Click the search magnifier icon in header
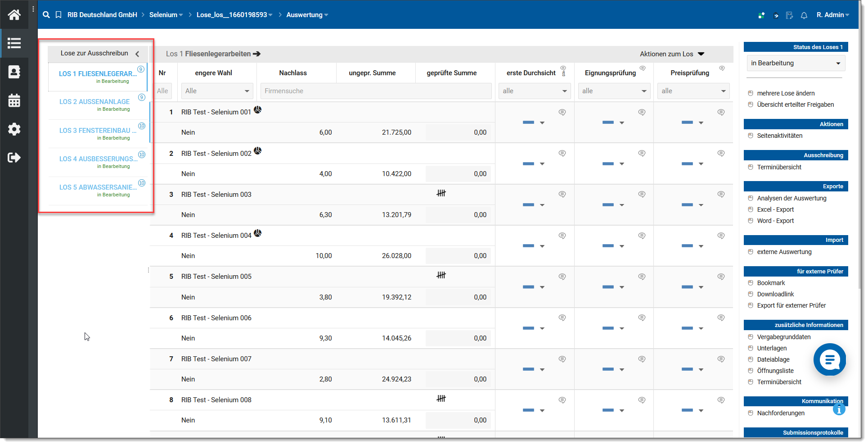This screenshot has height=445, width=868. 46,15
